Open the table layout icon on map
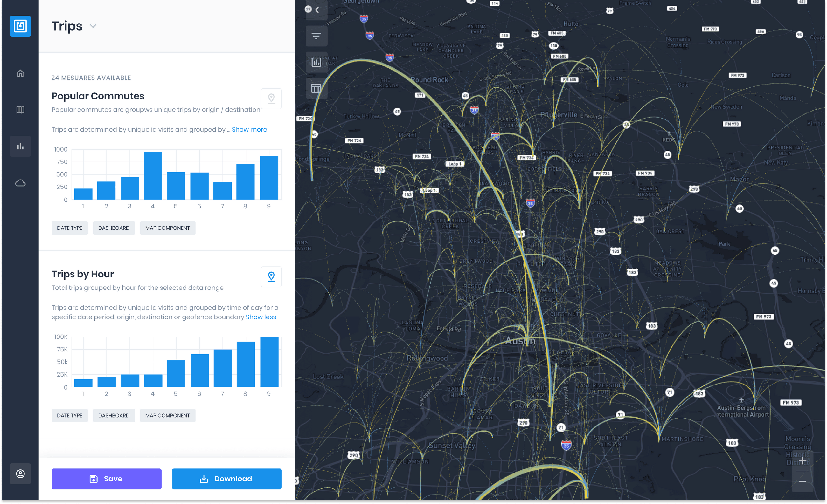Image resolution: width=827 pixels, height=504 pixels. pos(316,88)
